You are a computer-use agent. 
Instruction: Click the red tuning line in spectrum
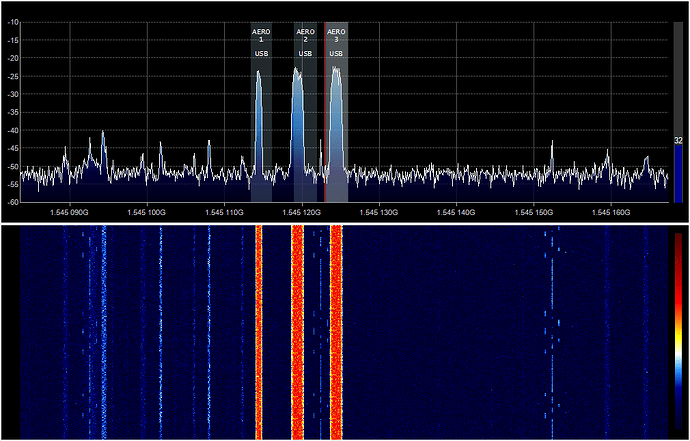tap(325, 112)
